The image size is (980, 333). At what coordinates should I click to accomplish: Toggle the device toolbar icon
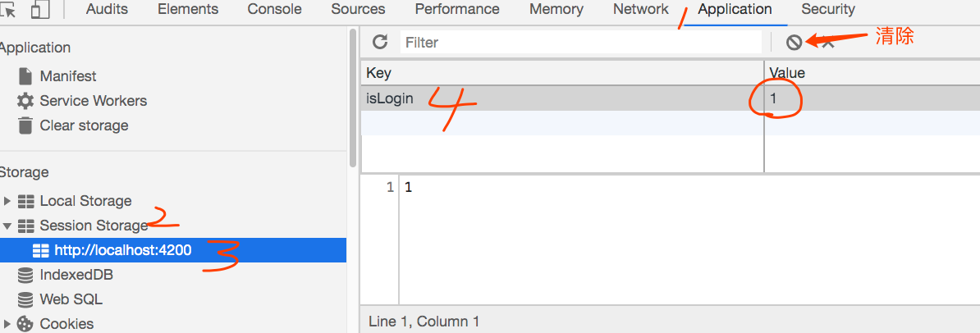pyautogui.click(x=39, y=9)
